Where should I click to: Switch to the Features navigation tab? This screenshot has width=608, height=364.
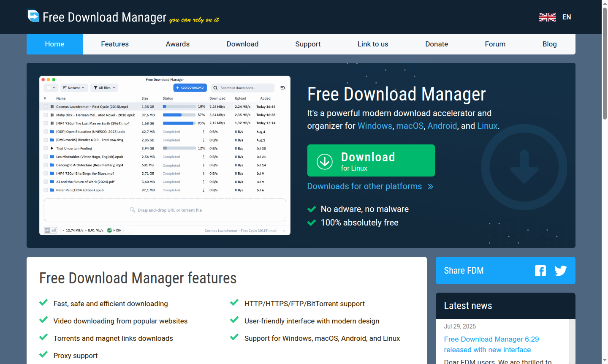pyautogui.click(x=114, y=44)
